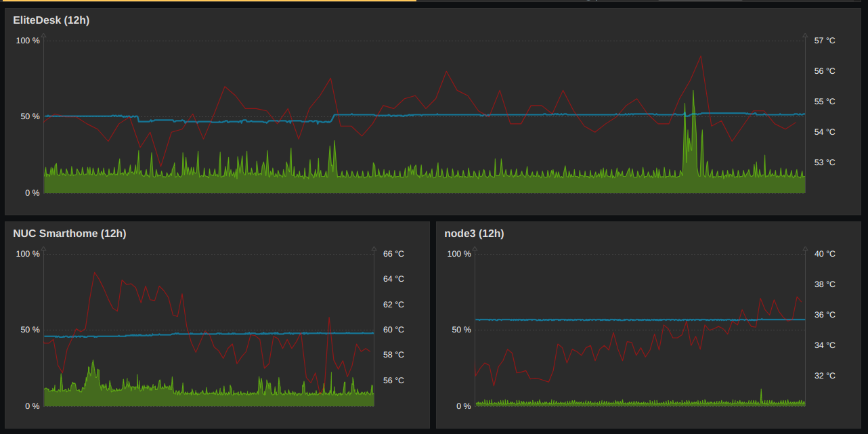This screenshot has width=868, height=434.
Task: Click the 50 % label in node3 panel
Action: [462, 330]
